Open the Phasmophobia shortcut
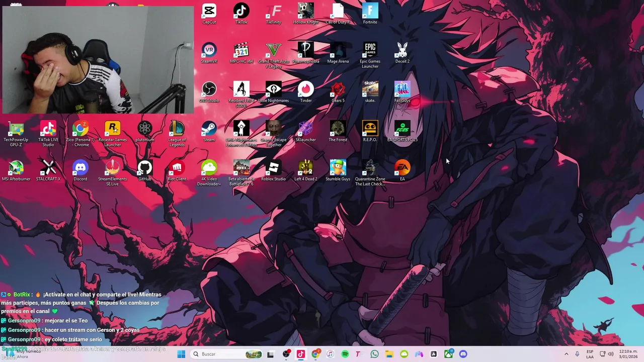 coord(306,53)
